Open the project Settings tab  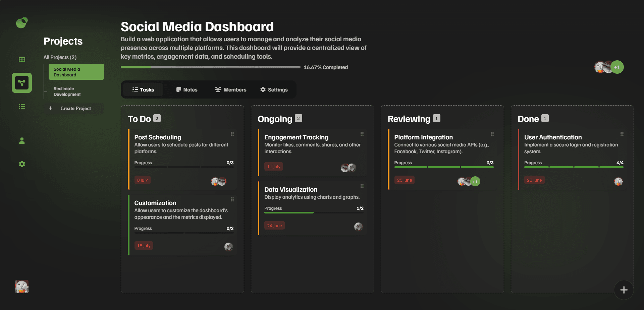click(x=274, y=89)
